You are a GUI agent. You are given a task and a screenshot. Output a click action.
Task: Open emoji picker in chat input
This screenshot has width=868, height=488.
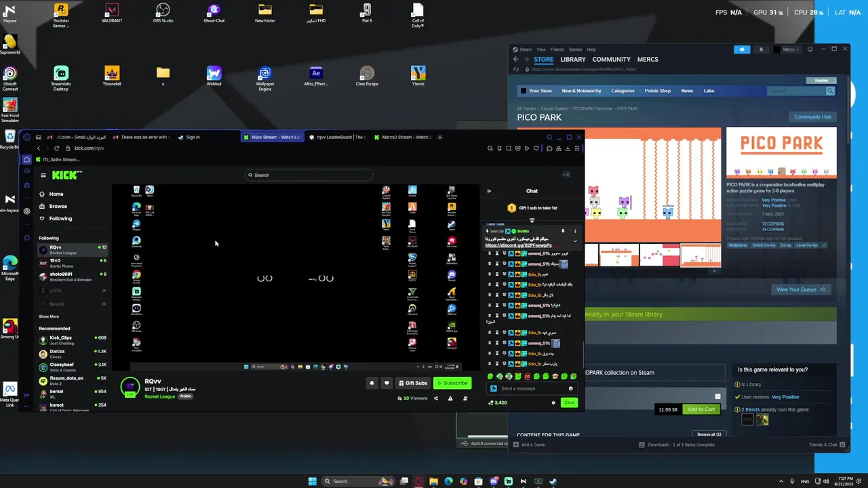[x=570, y=388]
